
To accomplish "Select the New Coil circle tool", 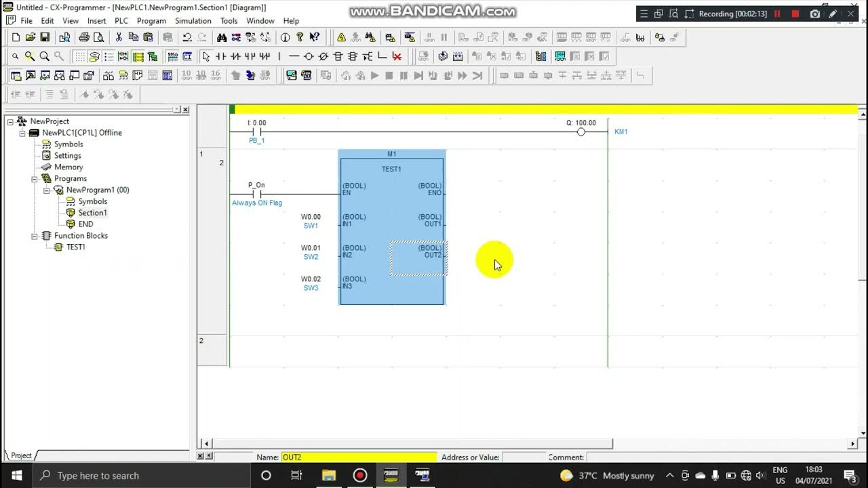I will [309, 56].
